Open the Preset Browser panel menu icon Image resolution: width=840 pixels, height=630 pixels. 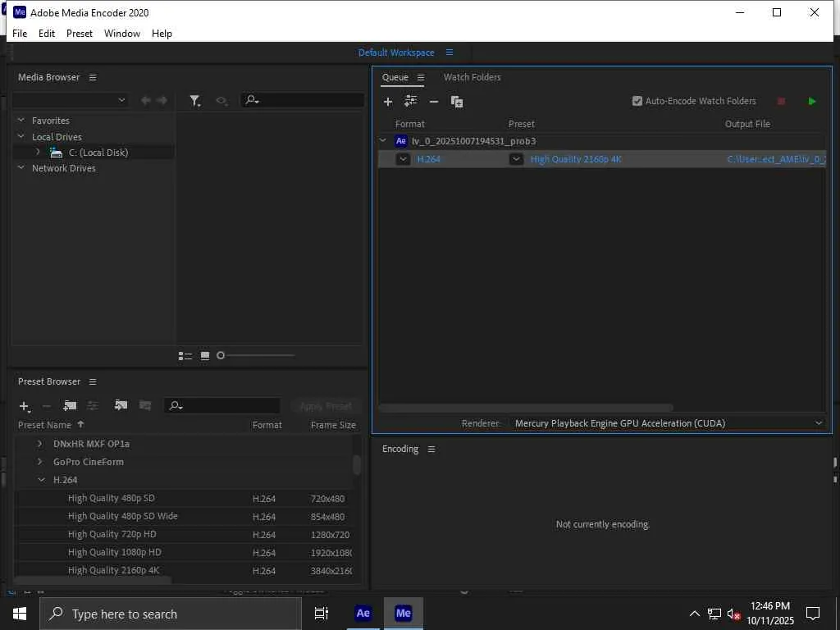pyautogui.click(x=93, y=382)
